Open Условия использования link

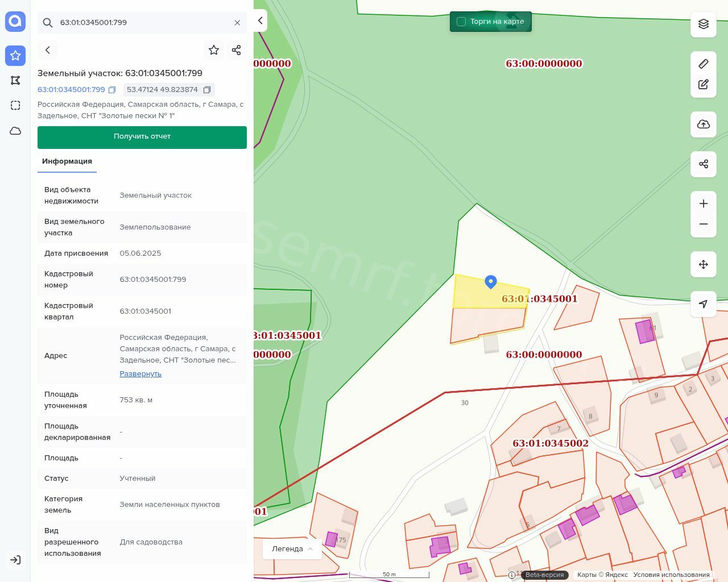[671, 575]
